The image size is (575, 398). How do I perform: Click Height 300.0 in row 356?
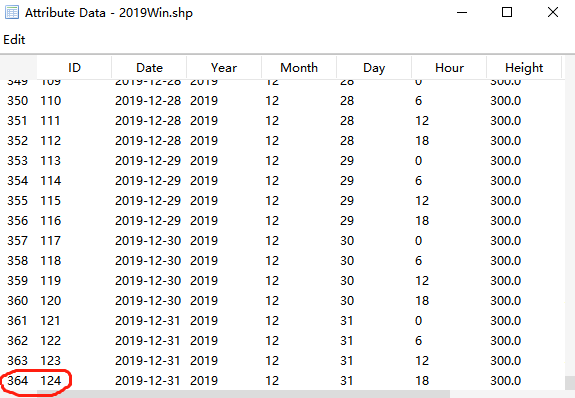505,220
